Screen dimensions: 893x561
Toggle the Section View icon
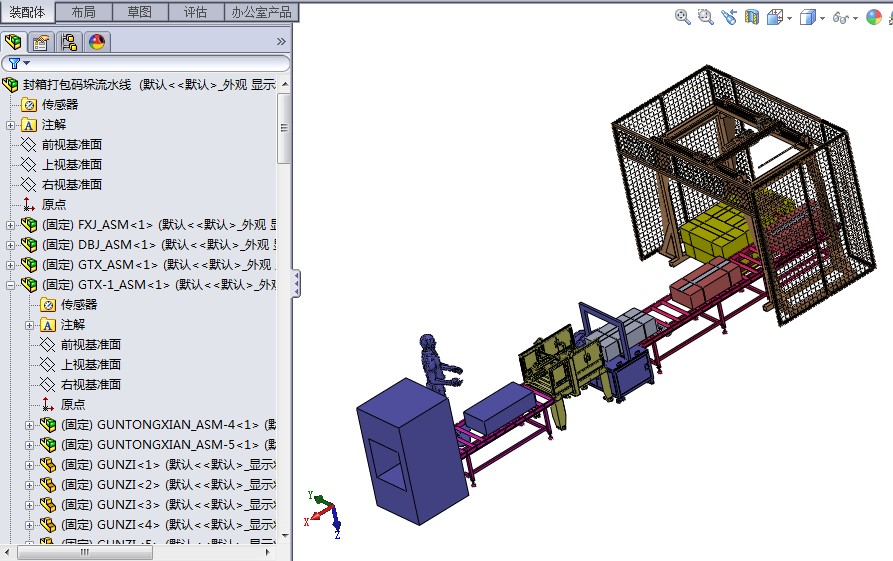[x=752, y=17]
